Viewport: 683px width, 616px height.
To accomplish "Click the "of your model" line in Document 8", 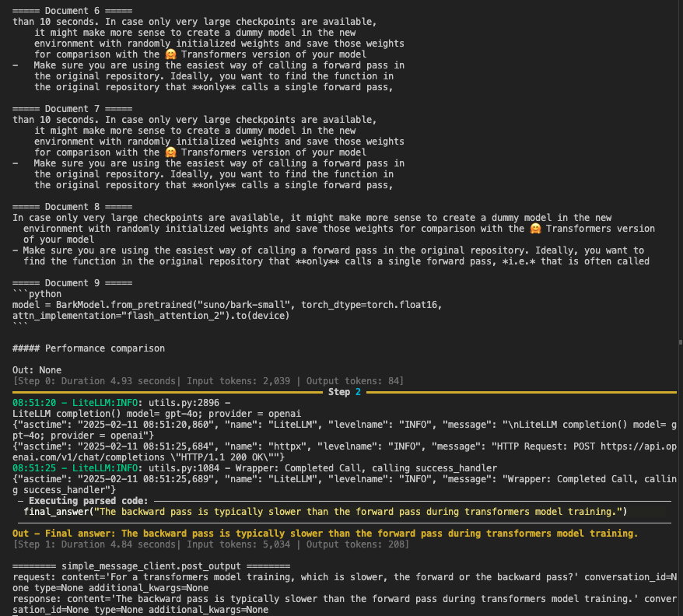I will 59,240.
